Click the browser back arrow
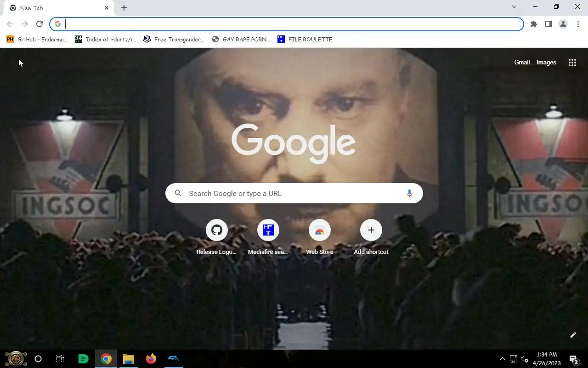Image resolution: width=588 pixels, height=368 pixels. point(10,24)
